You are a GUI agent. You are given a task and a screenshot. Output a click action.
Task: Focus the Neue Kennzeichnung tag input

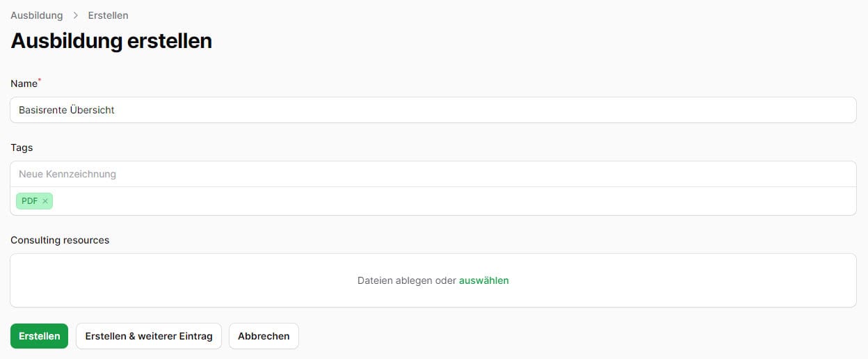click(433, 174)
